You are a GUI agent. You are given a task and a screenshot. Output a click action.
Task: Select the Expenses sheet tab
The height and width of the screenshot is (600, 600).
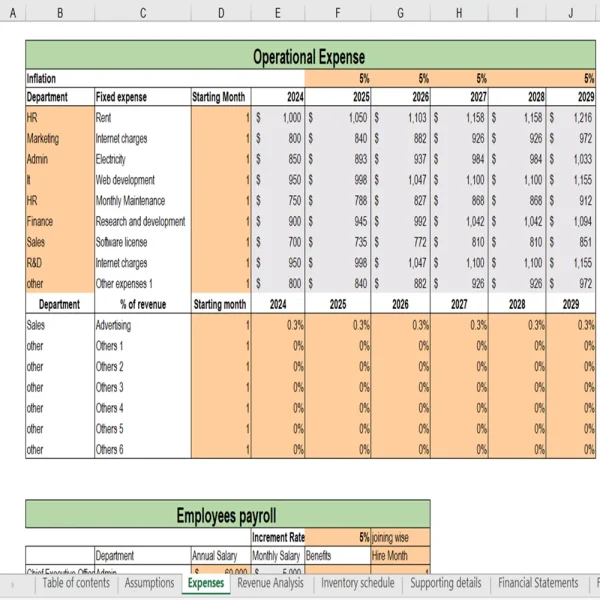[x=206, y=583]
